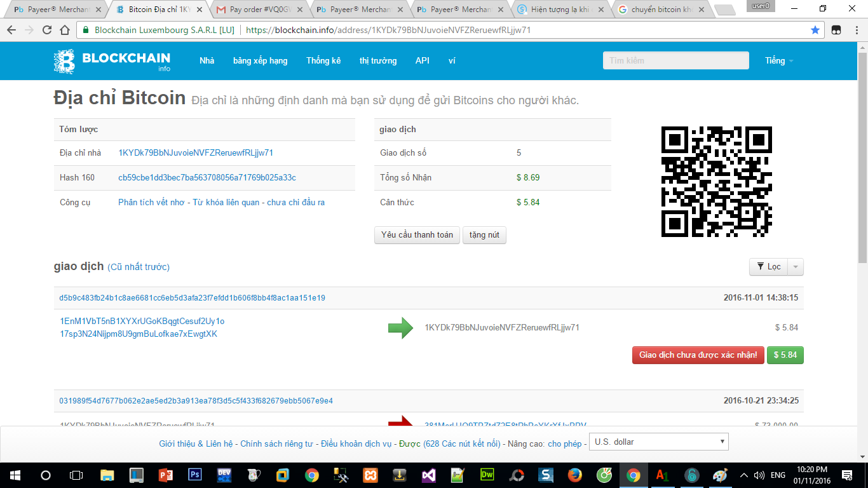The width and height of the screenshot is (868, 488).
Task: Open the Điều khoản dịch vụ footer link
Action: [x=356, y=444]
